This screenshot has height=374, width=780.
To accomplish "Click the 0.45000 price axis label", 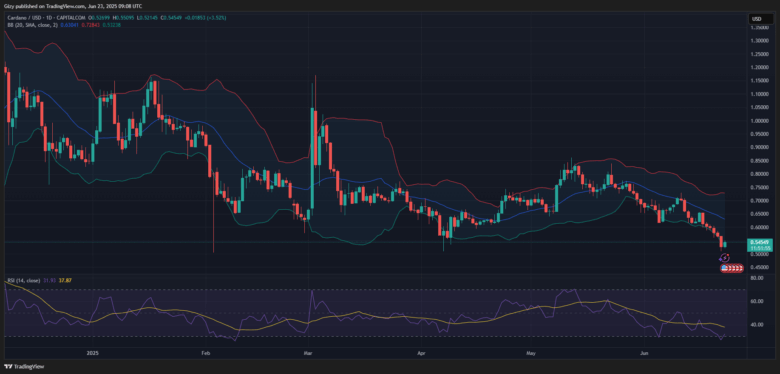I will [760, 268].
